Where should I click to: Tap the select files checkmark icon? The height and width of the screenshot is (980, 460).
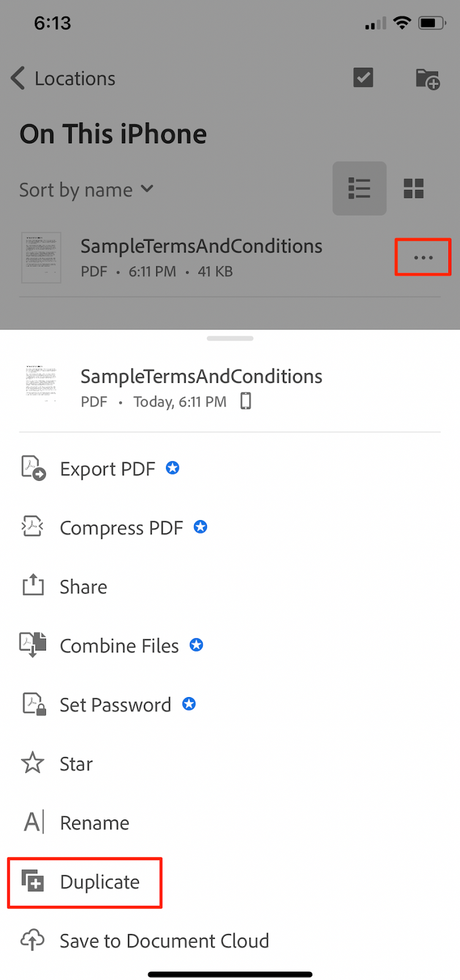point(363,78)
